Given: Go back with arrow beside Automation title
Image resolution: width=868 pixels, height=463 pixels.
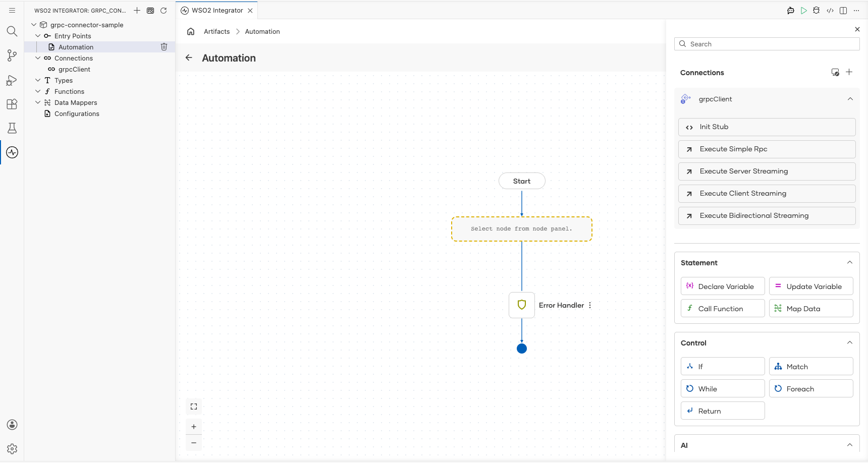Looking at the screenshot, I should click(189, 57).
